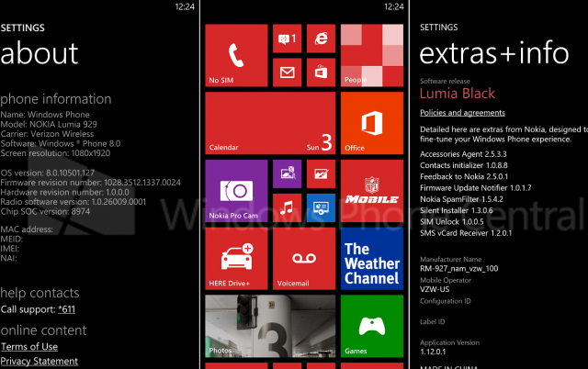The image size is (588, 369).
Task: Select the 'Contacts initializer 1.0.8.8' entry
Action: pos(463,165)
